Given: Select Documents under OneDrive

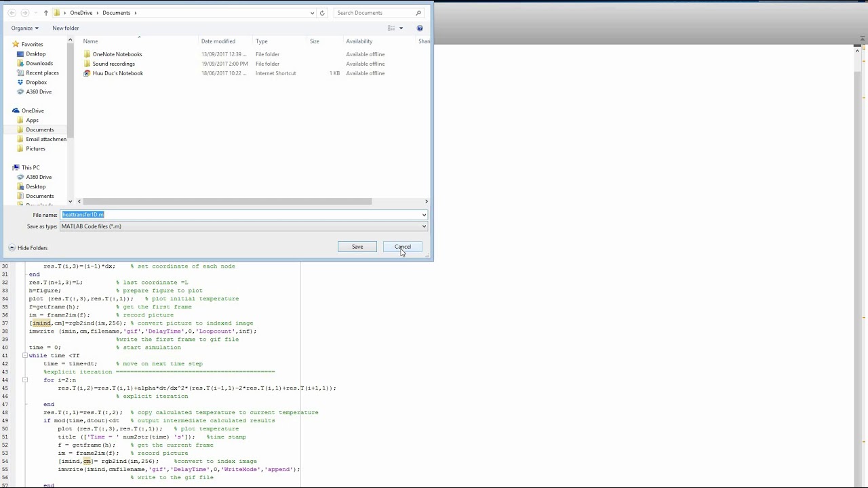Looking at the screenshot, I should [40, 129].
